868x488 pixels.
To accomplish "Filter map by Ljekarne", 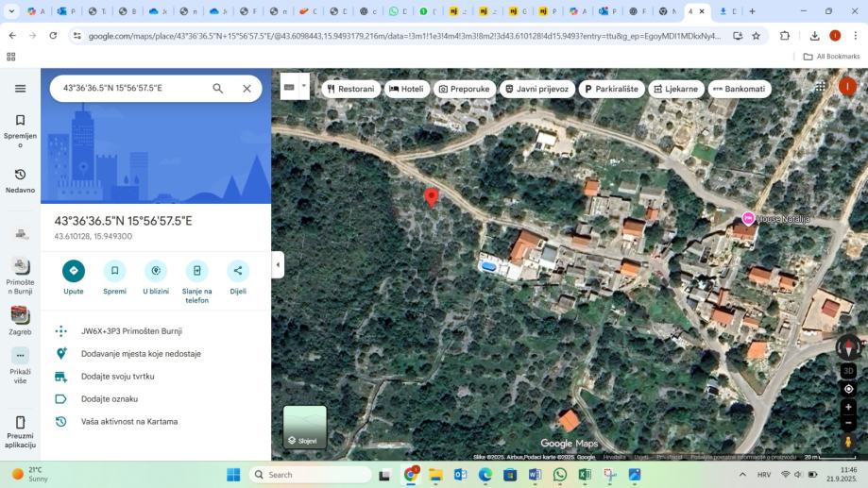I will pyautogui.click(x=676, y=89).
